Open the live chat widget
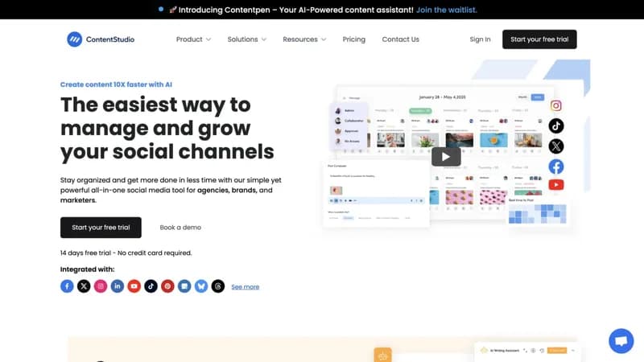The width and height of the screenshot is (644, 362). (x=621, y=340)
